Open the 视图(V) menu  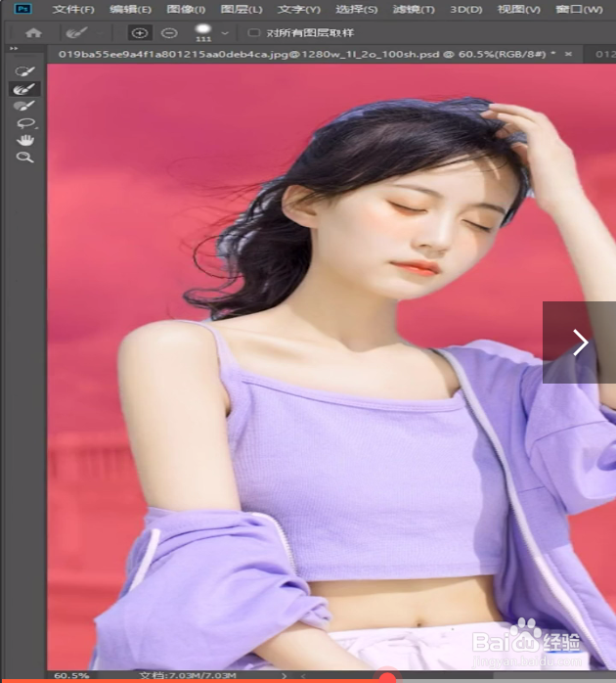[518, 9]
